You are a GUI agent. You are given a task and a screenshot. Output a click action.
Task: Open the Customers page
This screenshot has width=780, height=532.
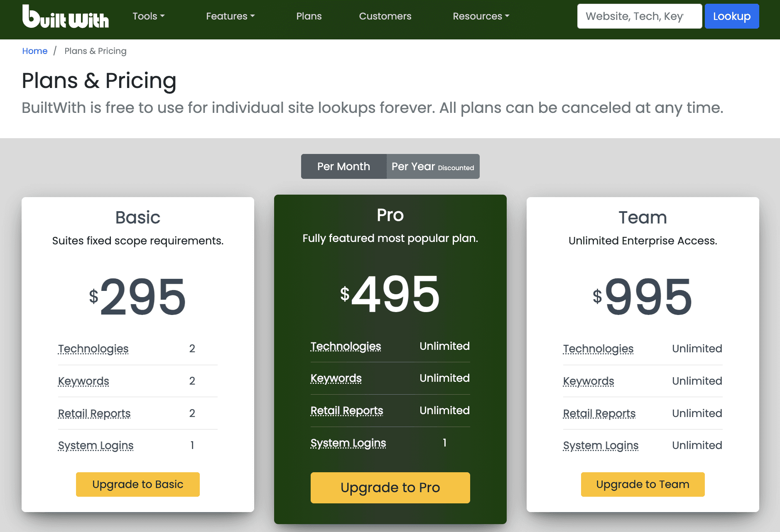click(x=385, y=16)
